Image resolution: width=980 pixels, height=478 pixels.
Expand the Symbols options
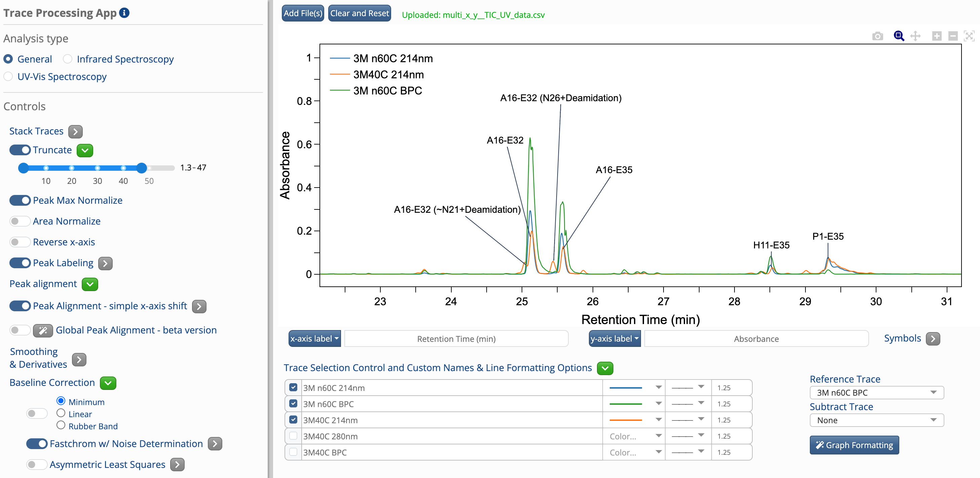(x=933, y=338)
